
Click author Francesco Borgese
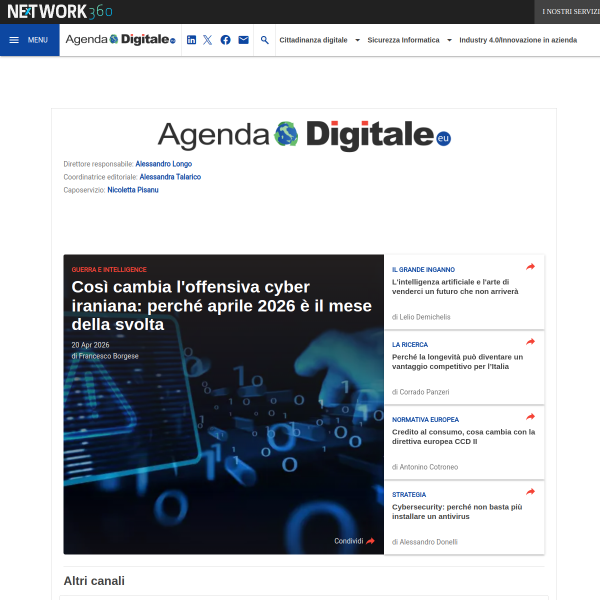[109, 356]
